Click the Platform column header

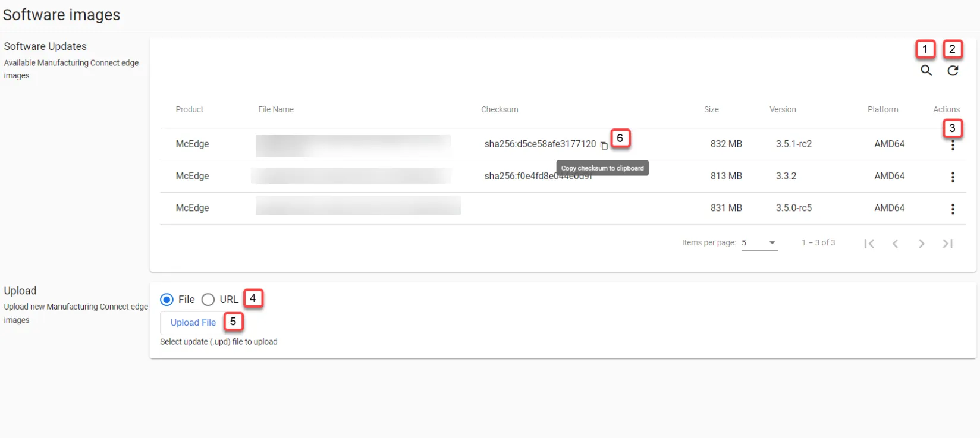[882, 109]
